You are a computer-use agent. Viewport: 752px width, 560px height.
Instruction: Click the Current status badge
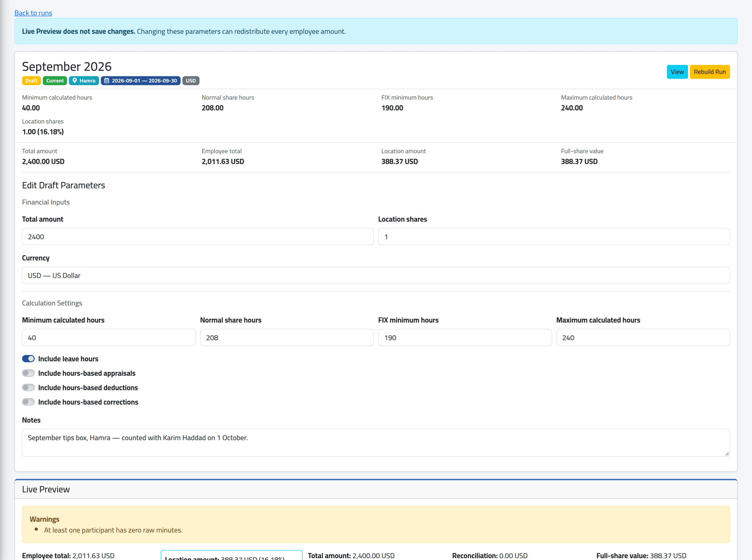point(55,81)
